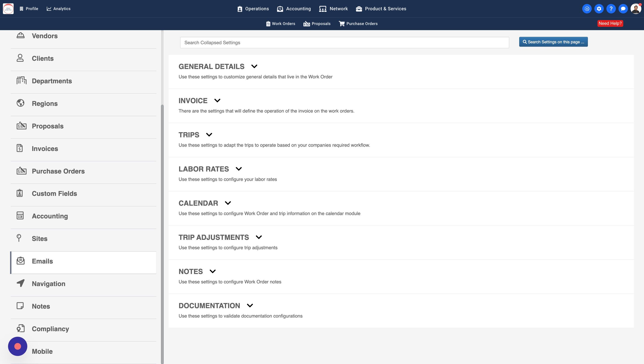The height and width of the screenshot is (364, 644).
Task: Focus the Search Collapsed Settings field
Action: click(x=344, y=43)
